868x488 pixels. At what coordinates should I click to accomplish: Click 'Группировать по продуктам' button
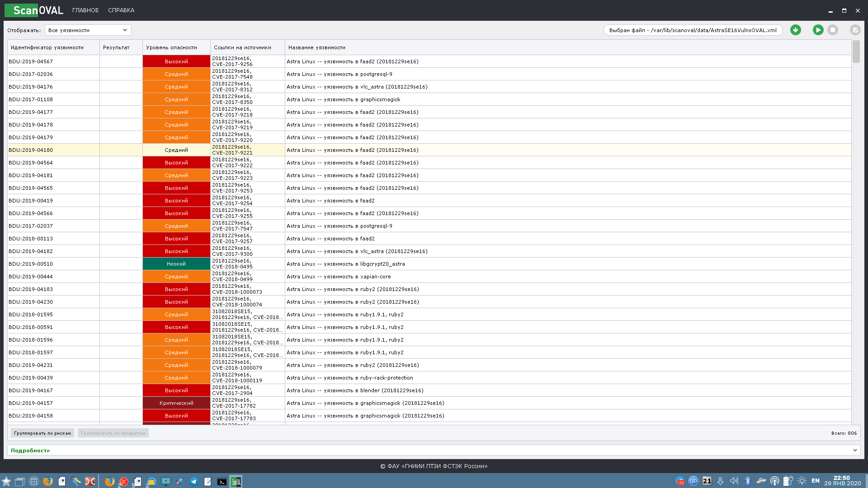click(113, 433)
